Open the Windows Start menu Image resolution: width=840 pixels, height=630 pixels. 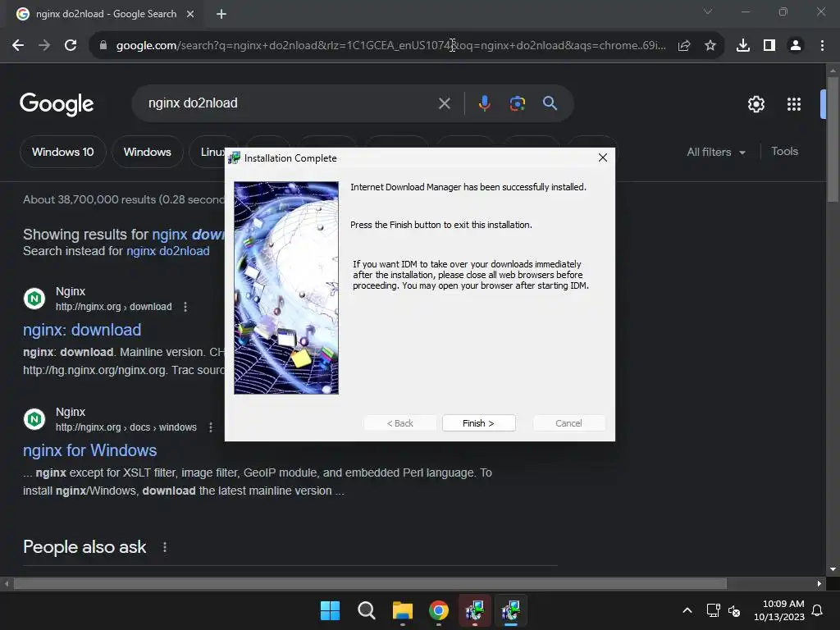pos(330,610)
